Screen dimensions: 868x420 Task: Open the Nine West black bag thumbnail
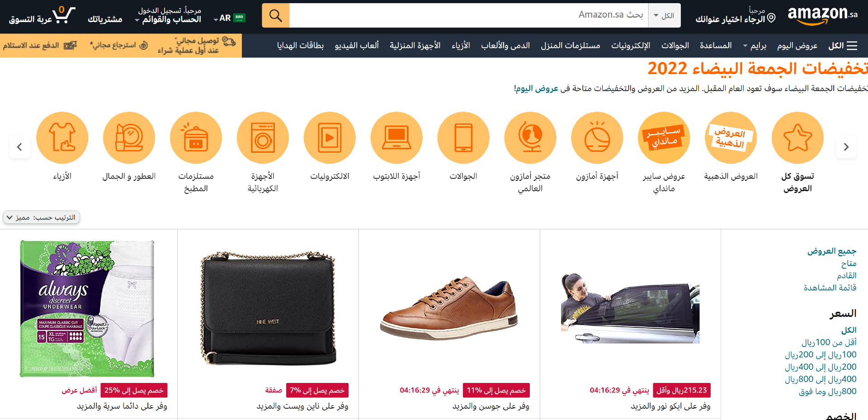point(269,308)
